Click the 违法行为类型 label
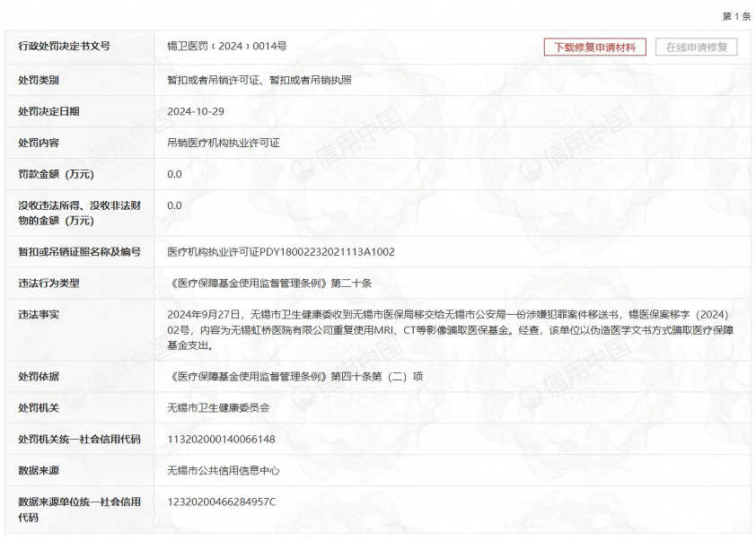Screen dimensions: 756x541 pyautogui.click(x=48, y=283)
